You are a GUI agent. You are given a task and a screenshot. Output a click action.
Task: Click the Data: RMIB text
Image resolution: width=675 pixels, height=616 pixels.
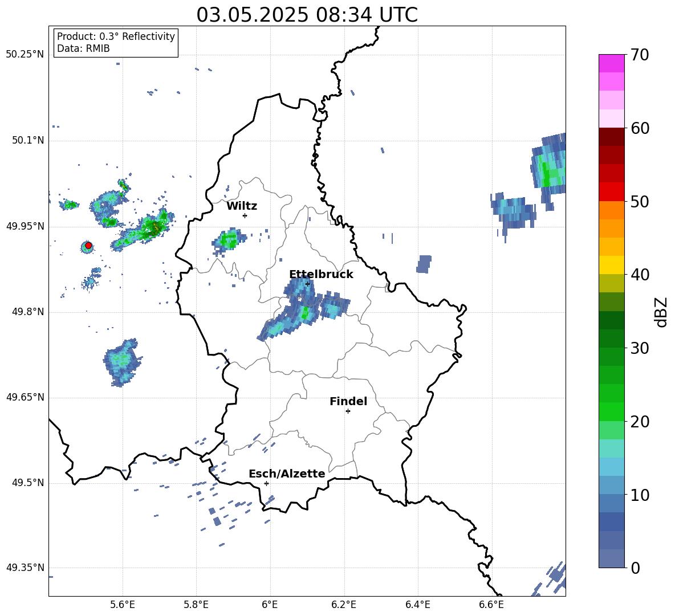pos(83,48)
